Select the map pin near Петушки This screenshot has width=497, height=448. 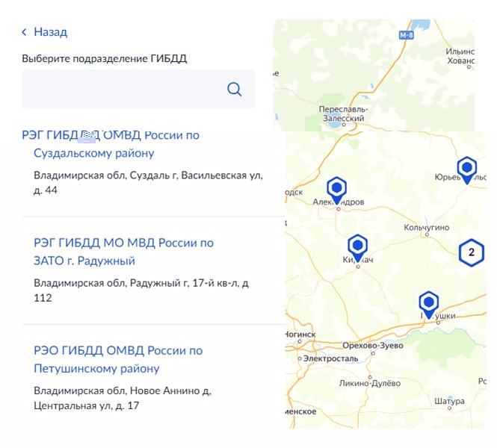tap(428, 305)
